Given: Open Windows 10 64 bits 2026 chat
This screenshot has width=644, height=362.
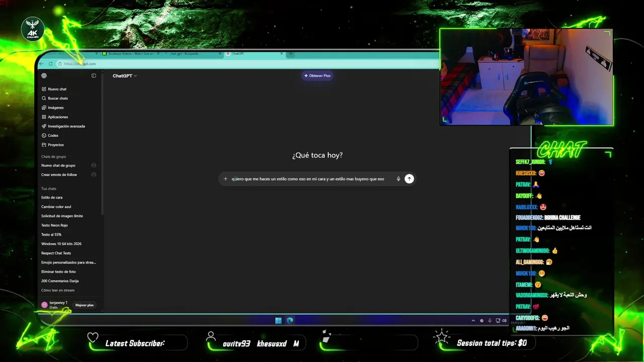Looking at the screenshot, I should click(61, 244).
